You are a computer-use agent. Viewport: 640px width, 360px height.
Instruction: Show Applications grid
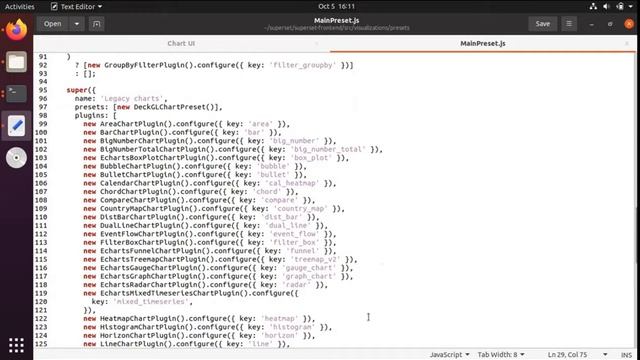click(16, 345)
